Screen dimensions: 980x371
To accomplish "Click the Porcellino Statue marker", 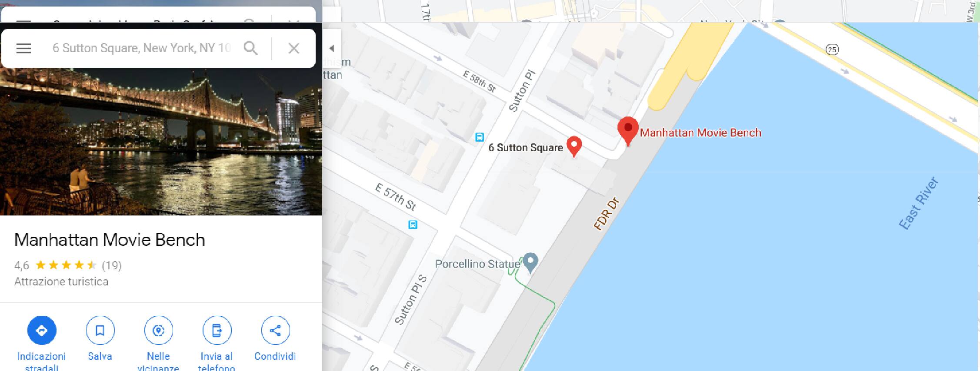I will pyautogui.click(x=530, y=262).
